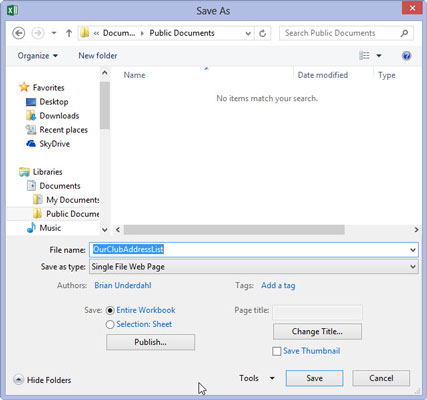Enable the Save Thumbnail checkbox
This screenshot has height=400, width=427.
277,351
